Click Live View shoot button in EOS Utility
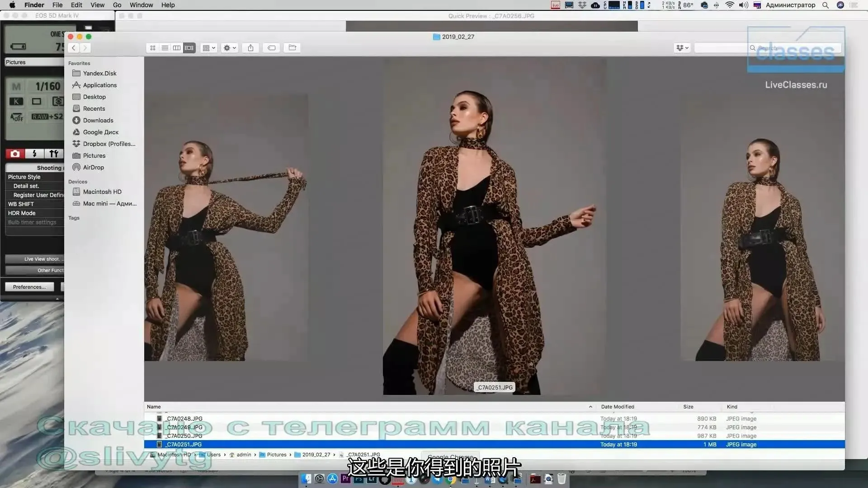The width and height of the screenshot is (868, 488). point(35,259)
